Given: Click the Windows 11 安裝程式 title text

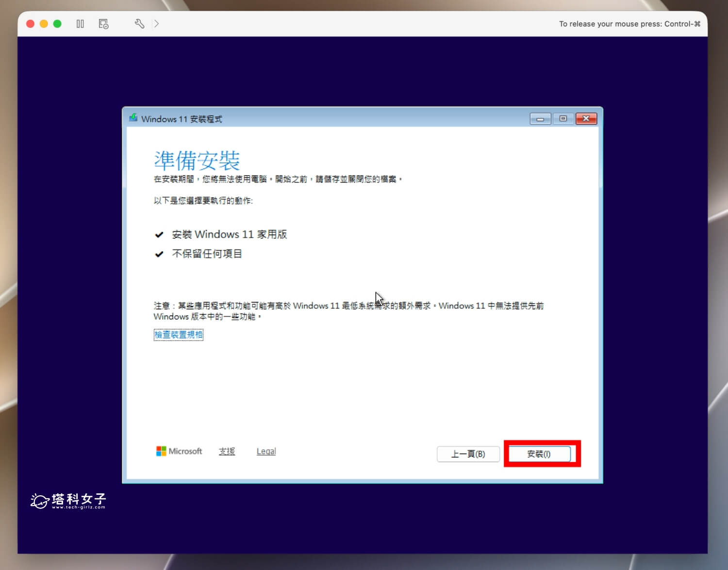Looking at the screenshot, I should pyautogui.click(x=182, y=119).
